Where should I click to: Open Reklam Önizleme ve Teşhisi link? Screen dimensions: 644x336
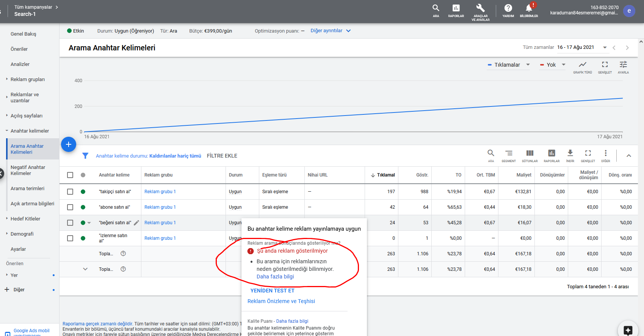(x=281, y=301)
